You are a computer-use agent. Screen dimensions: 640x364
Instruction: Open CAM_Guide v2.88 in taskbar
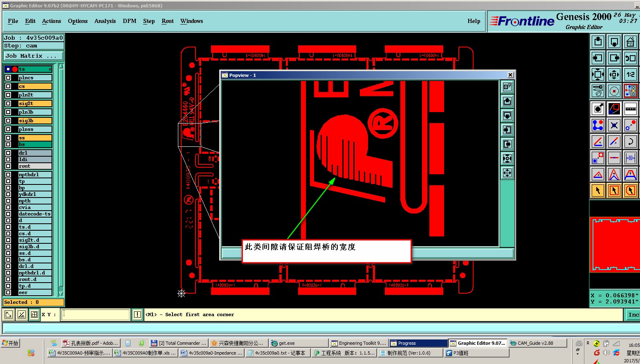coord(538,343)
